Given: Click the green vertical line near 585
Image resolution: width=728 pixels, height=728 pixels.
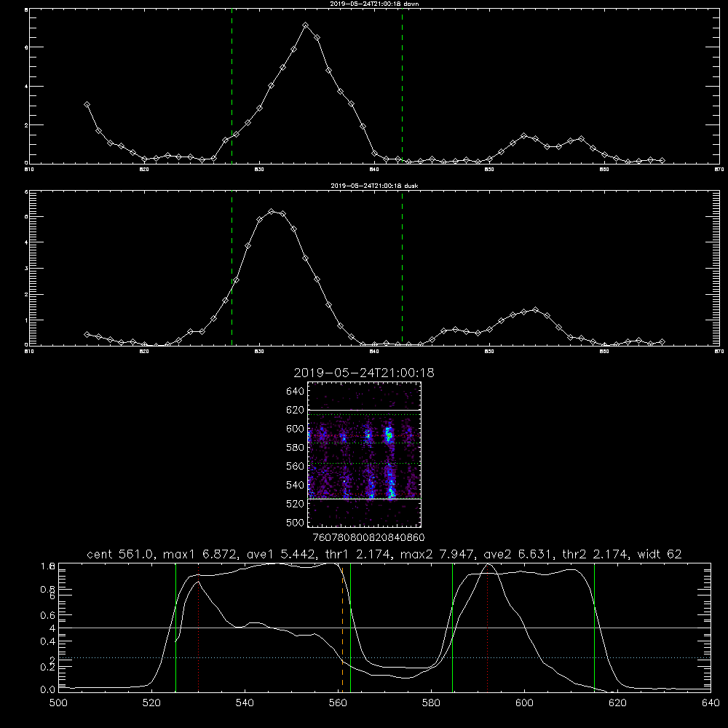Looking at the screenshot, I should [453, 628].
